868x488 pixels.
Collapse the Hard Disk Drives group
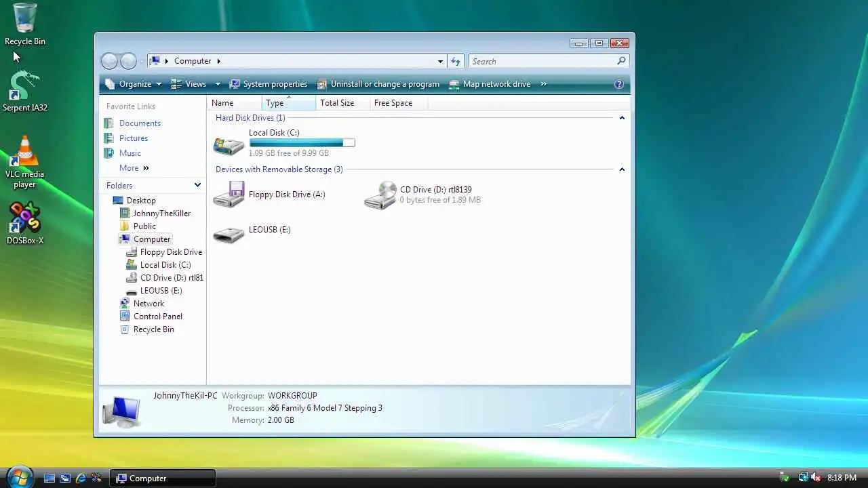(x=622, y=118)
